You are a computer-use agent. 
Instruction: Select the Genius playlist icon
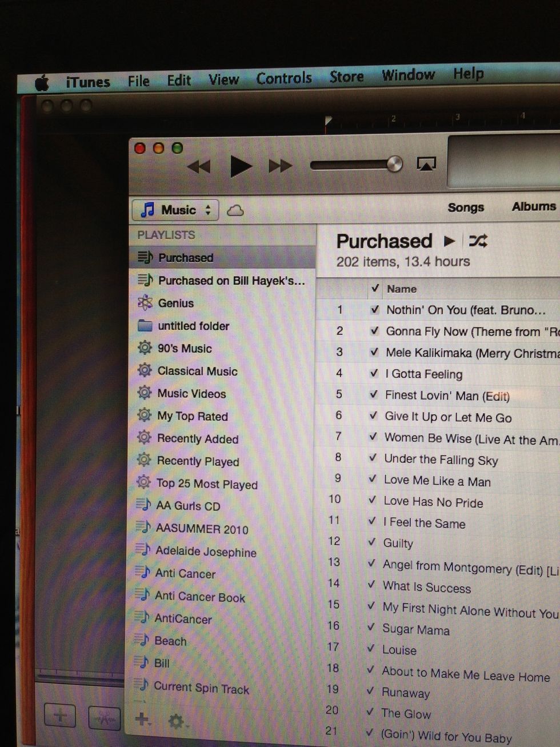(145, 303)
